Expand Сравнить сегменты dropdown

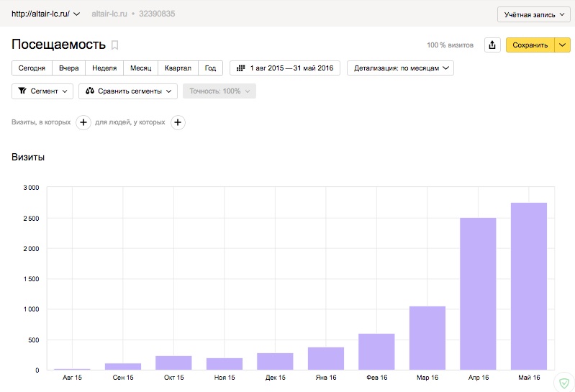(x=128, y=91)
